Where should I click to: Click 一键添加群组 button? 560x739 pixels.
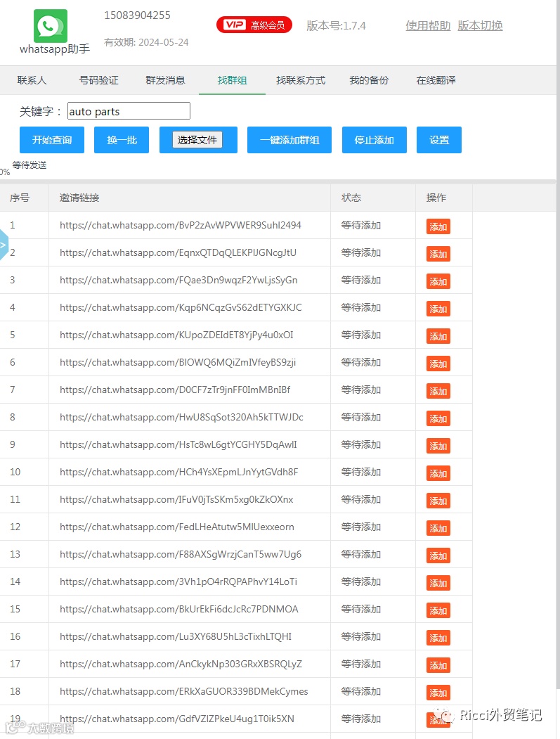289,140
